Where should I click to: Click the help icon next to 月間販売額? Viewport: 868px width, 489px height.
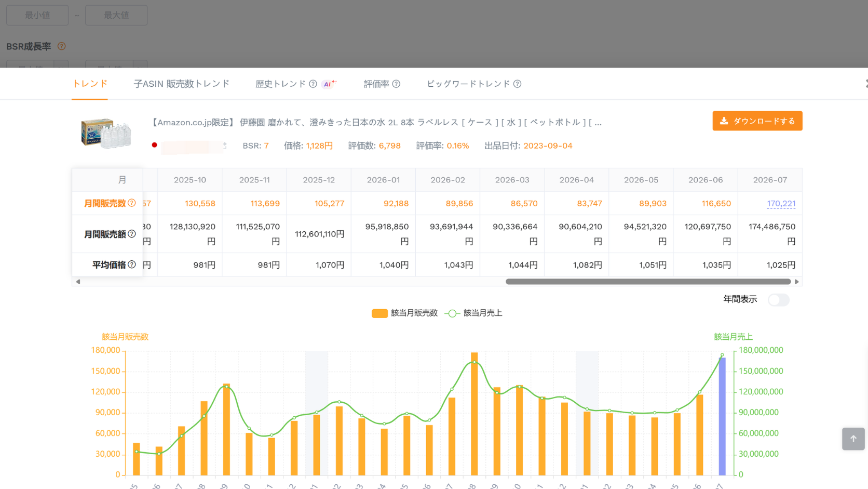(132, 234)
